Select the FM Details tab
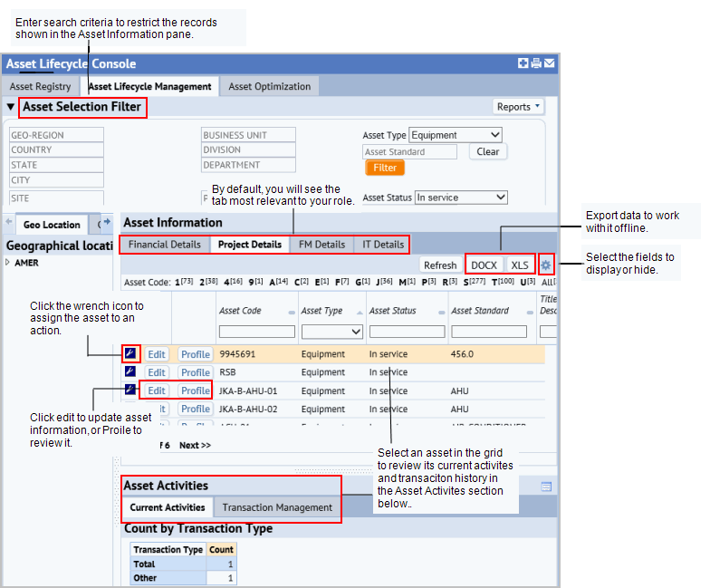This screenshot has width=710, height=588. click(x=321, y=245)
